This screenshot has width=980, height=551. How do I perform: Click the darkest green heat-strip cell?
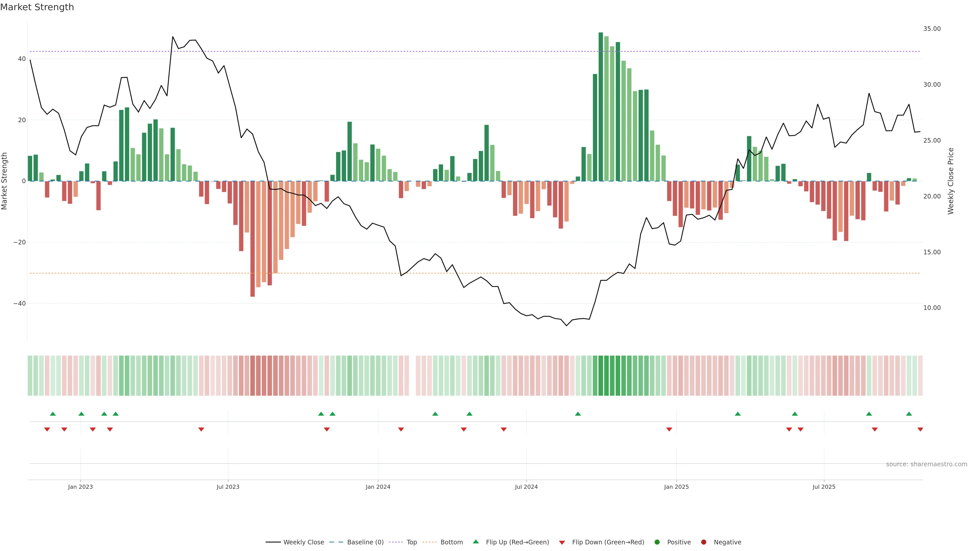(601, 376)
